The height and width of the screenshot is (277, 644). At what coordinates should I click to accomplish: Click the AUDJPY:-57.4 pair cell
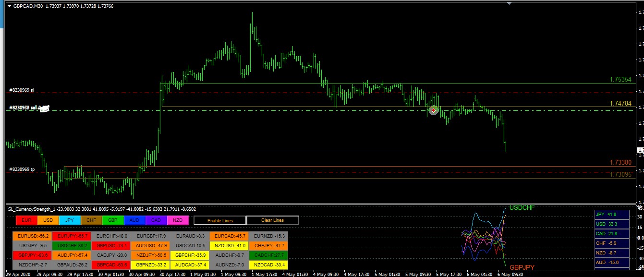pos(71,255)
